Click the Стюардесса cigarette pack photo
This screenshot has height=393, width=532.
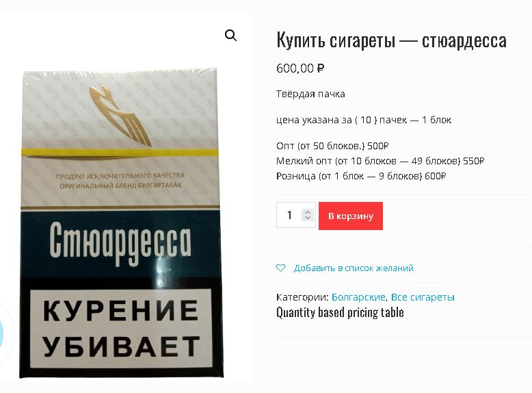pos(120,224)
